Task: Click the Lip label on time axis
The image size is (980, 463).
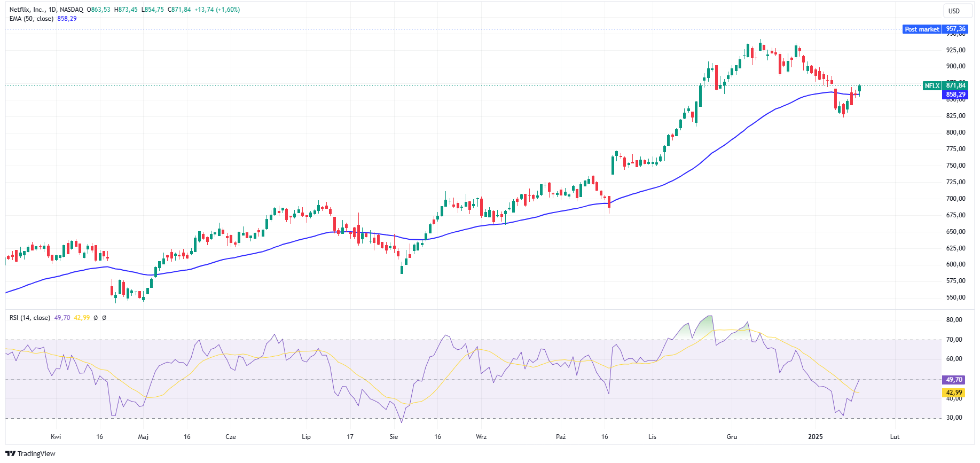Action: 306,437
